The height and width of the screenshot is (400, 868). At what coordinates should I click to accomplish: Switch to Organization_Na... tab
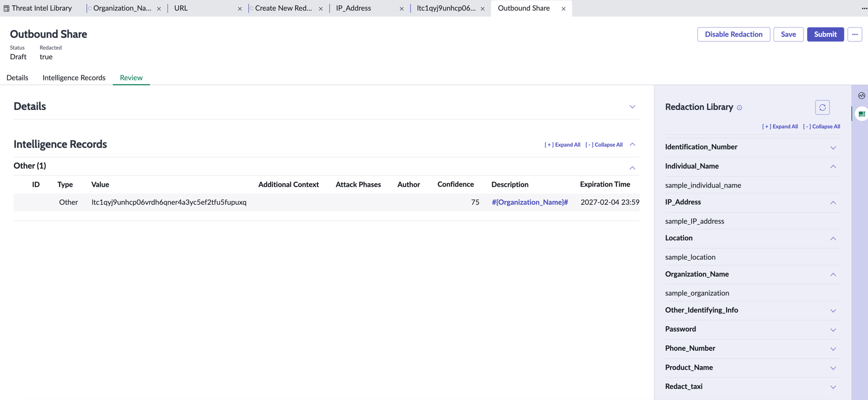[122, 8]
